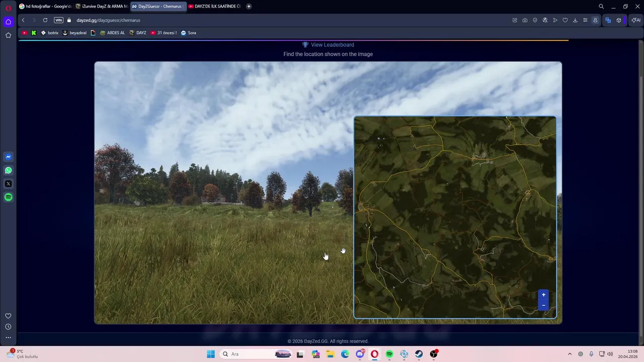
Task: Open a new browser tab
Action: coord(249,7)
